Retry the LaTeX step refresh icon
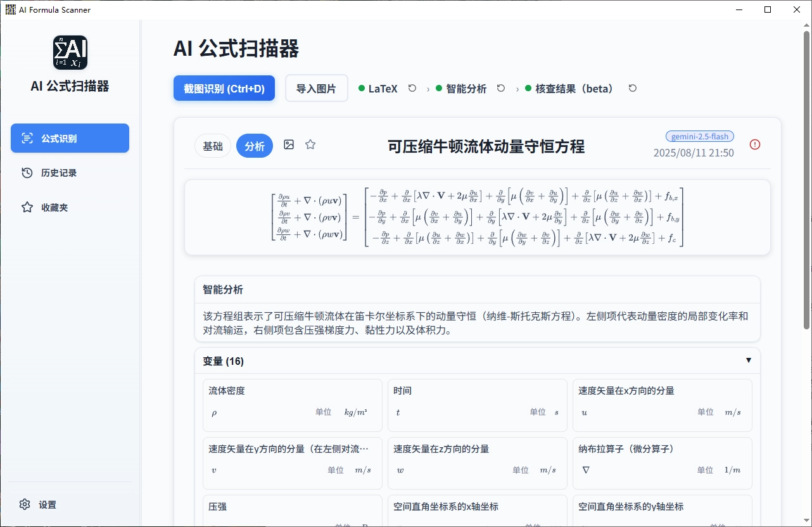 pyautogui.click(x=412, y=89)
